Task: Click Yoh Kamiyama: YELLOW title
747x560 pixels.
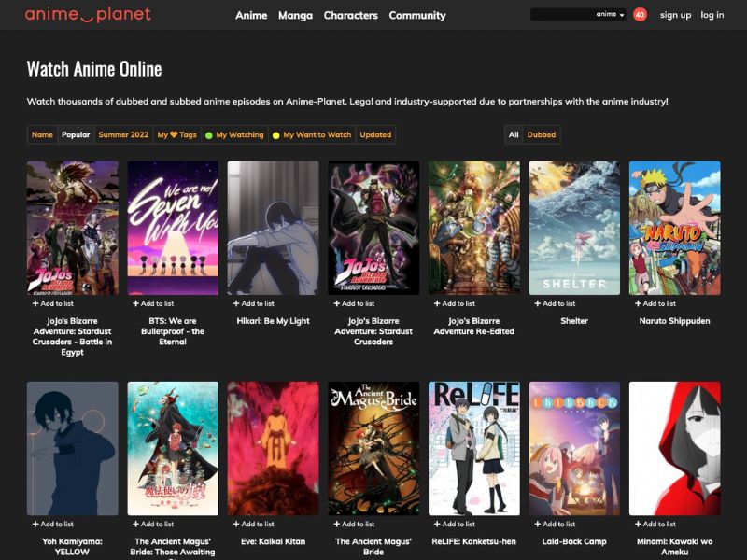Action: coord(73,547)
